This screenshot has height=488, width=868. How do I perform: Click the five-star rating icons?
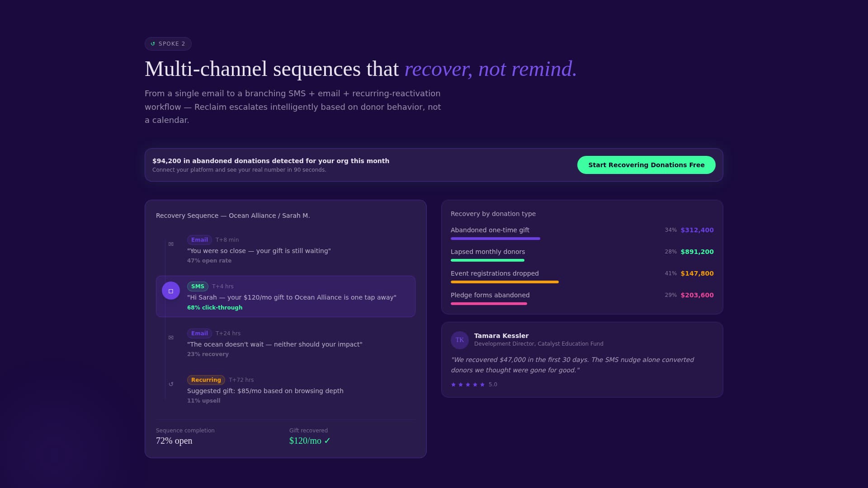click(468, 385)
